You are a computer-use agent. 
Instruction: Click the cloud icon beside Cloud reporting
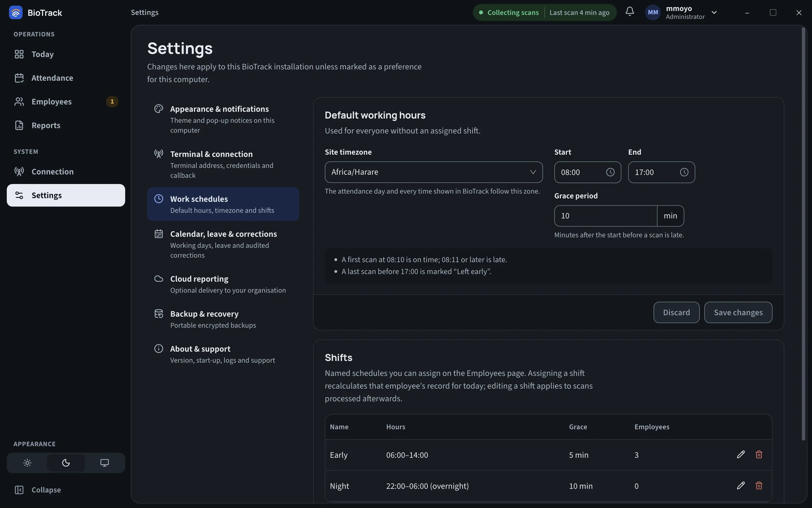(x=159, y=279)
